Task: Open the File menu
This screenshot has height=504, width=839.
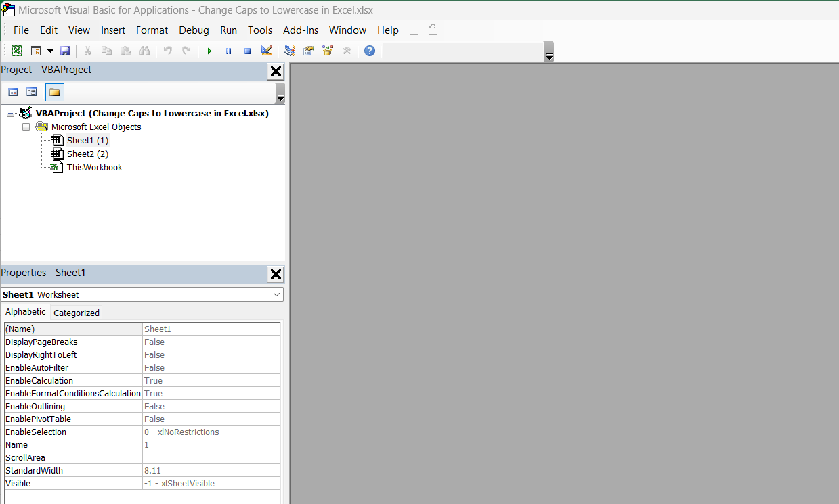Action: pos(21,30)
